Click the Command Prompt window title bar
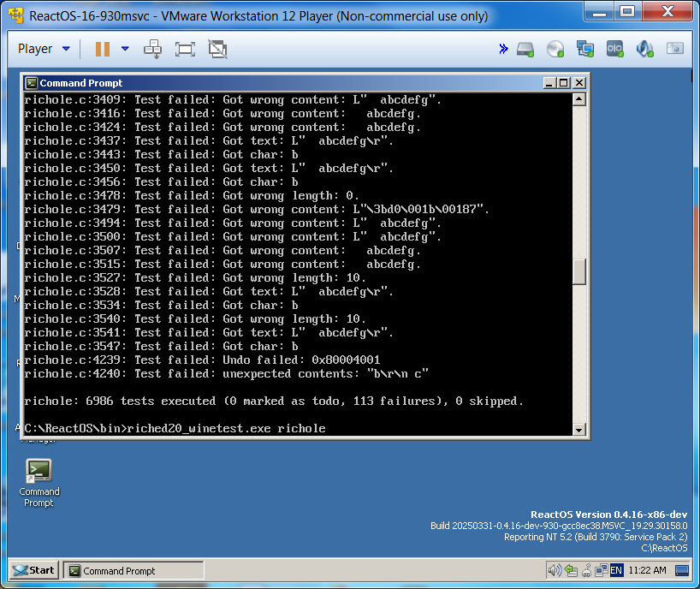Screen dimensions: 700x589 [306, 83]
